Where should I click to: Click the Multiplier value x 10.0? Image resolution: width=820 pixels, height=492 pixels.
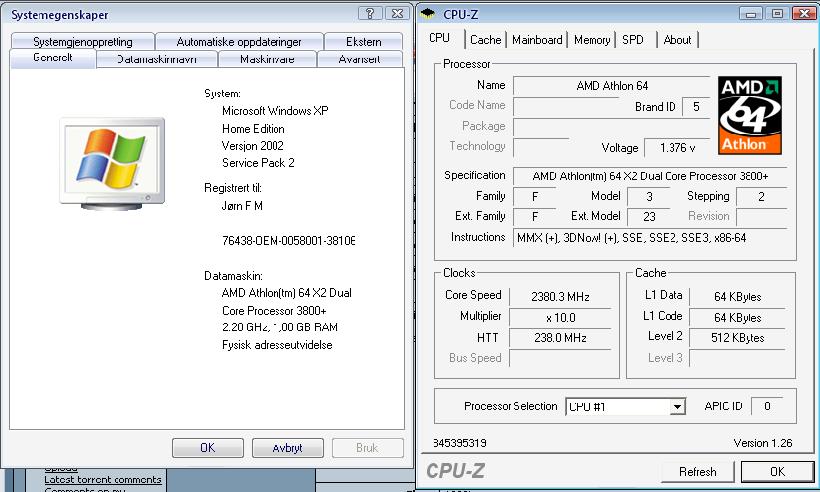coord(560,317)
